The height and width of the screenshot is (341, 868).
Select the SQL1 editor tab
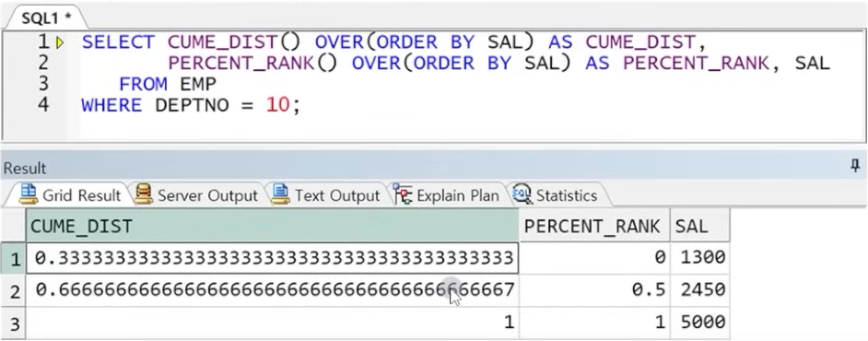click(x=46, y=18)
